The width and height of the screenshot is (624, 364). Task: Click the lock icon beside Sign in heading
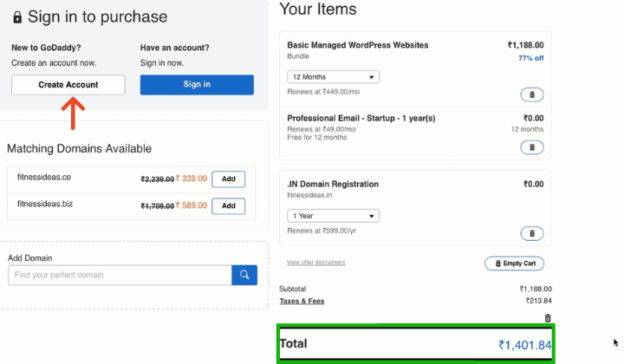pos(17,17)
